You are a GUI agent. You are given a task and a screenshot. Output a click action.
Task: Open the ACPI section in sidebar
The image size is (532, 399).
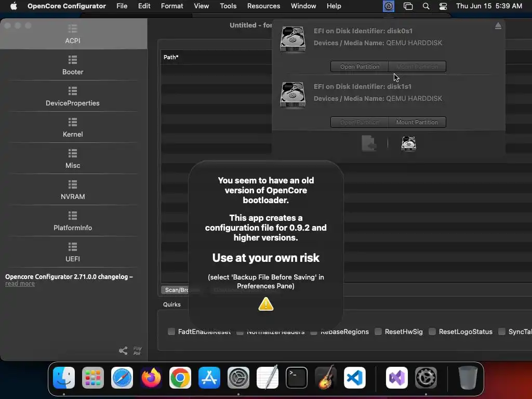[73, 34]
